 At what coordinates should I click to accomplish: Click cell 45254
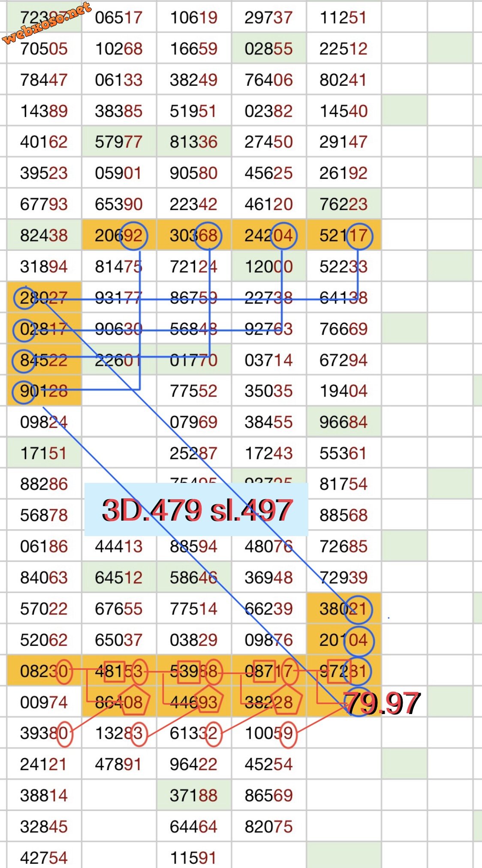tap(269, 764)
